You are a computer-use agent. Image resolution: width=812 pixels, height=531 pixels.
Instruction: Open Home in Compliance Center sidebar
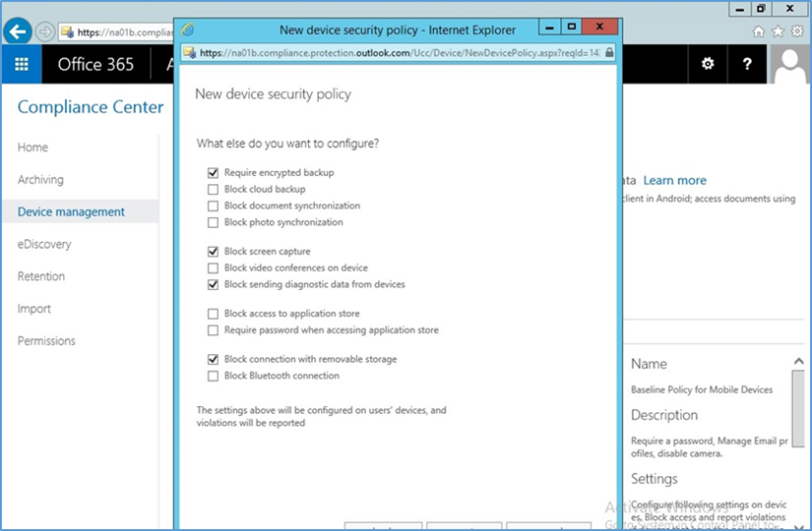32,147
